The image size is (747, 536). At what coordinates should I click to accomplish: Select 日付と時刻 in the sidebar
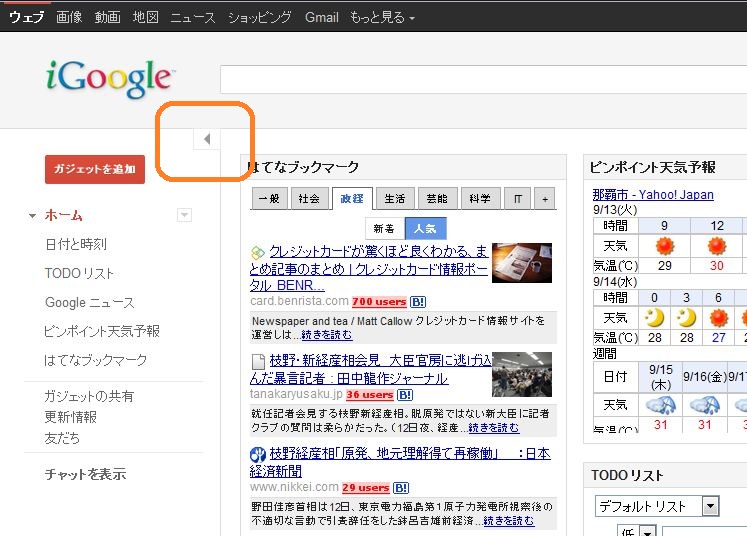click(x=76, y=244)
